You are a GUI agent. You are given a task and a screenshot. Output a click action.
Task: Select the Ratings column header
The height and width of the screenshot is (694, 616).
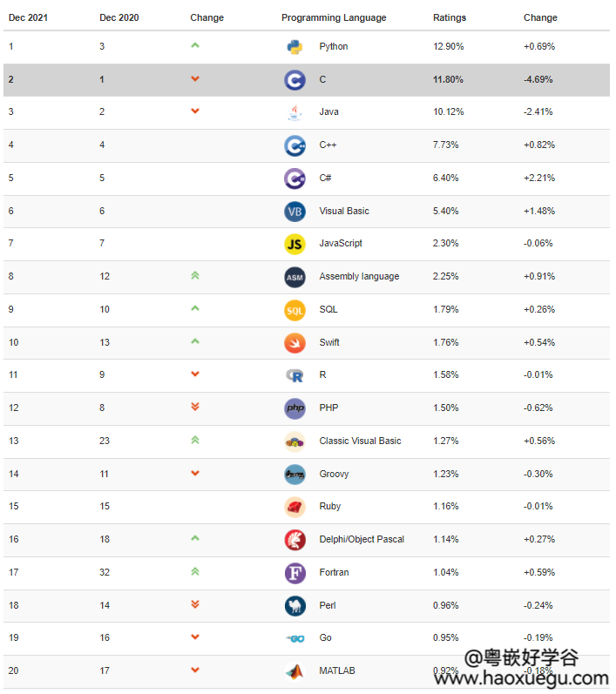point(450,17)
